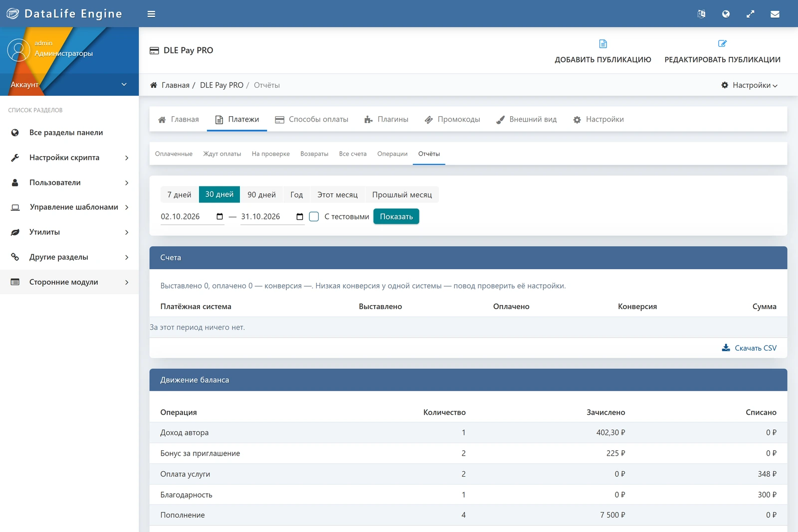Viewport: 798px width, 532px height.
Task: Open the language translation icon
Action: pyautogui.click(x=701, y=14)
